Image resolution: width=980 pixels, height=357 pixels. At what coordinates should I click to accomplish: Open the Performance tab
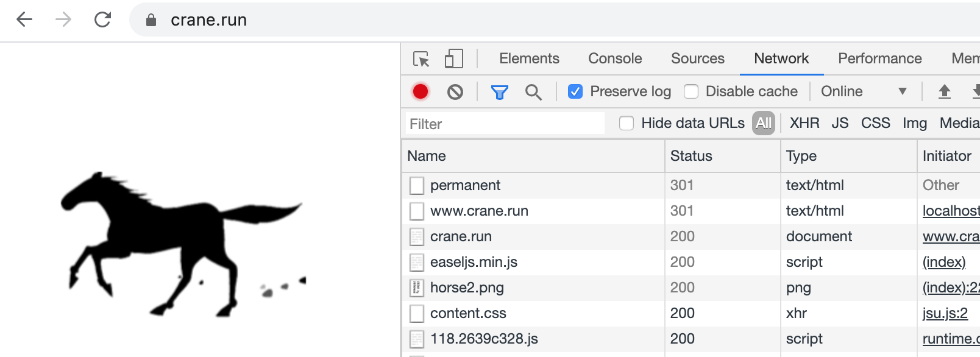pyautogui.click(x=879, y=58)
